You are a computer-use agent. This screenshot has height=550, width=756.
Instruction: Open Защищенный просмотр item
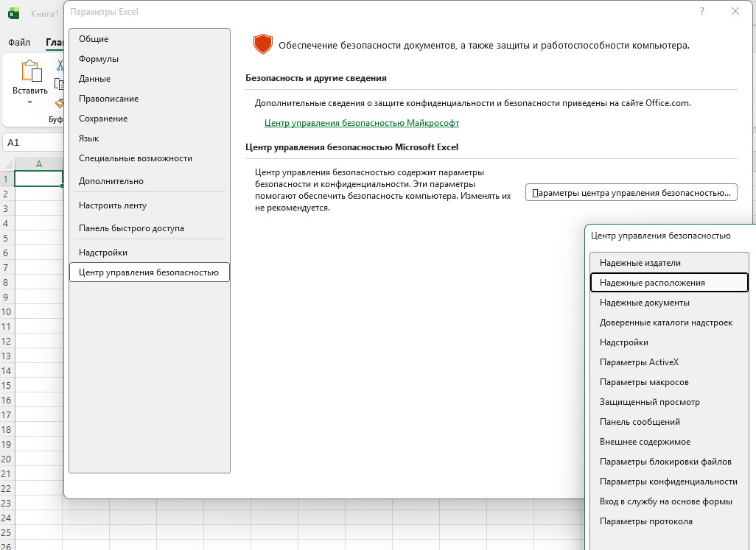tap(669, 402)
